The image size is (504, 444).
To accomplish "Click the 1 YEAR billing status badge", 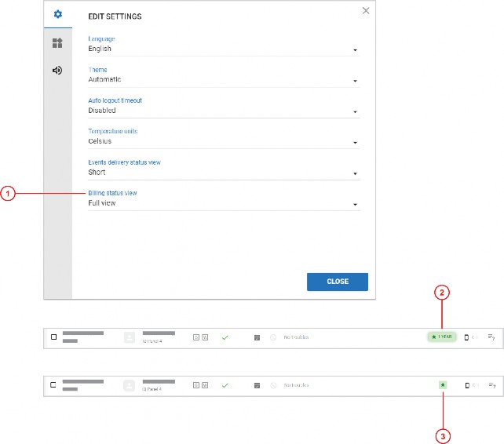I will click(442, 337).
